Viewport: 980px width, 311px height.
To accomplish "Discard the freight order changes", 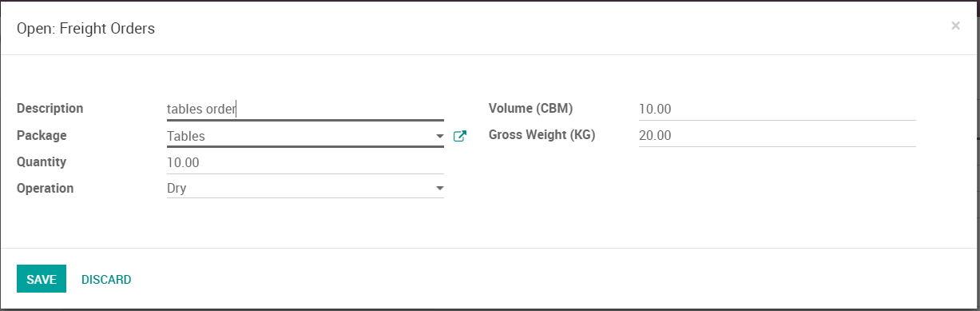I will click(x=106, y=279).
